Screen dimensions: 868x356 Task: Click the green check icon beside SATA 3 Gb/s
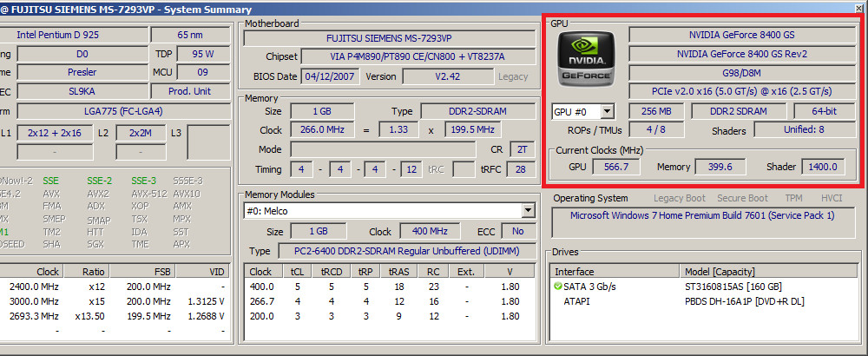pyautogui.click(x=557, y=287)
